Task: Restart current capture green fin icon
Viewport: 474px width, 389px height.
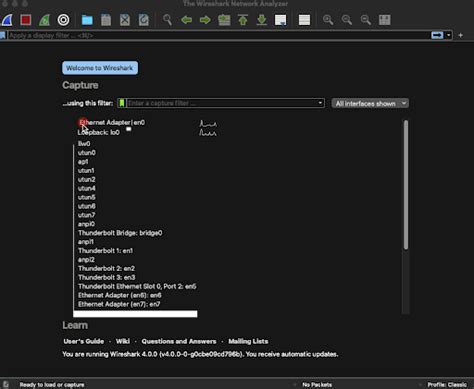Action: coord(44,20)
